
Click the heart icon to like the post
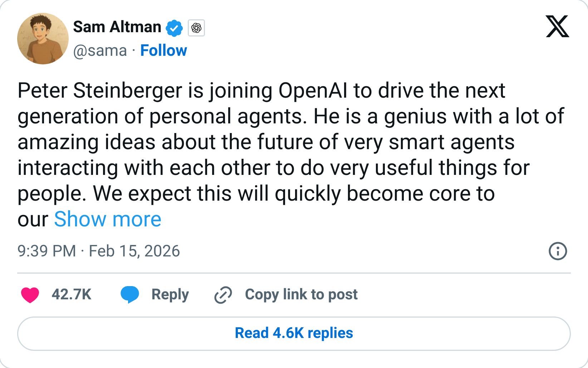(30, 294)
